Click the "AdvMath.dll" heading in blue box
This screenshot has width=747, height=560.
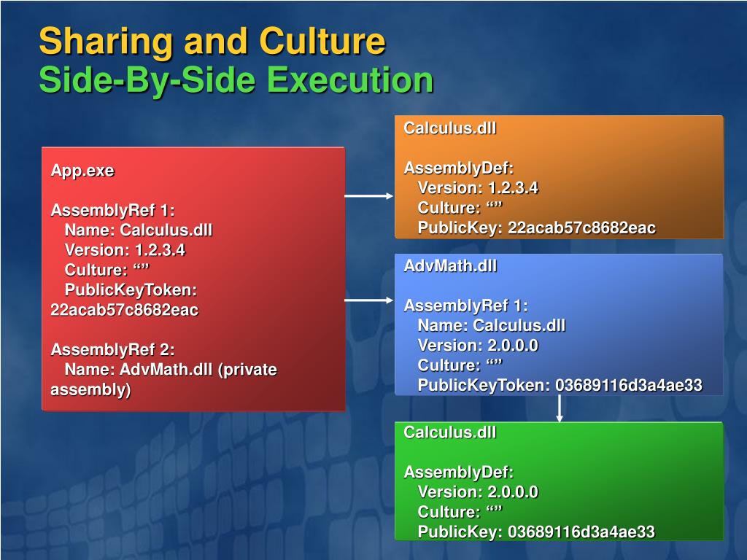point(450,265)
